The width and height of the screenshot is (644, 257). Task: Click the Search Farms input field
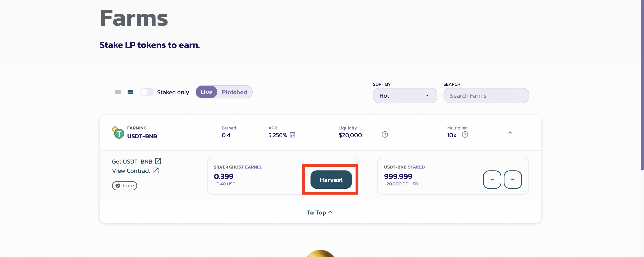(x=486, y=95)
